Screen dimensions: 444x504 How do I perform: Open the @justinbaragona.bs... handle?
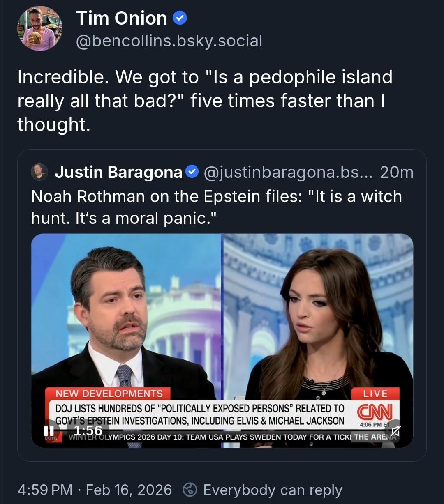[287, 172]
